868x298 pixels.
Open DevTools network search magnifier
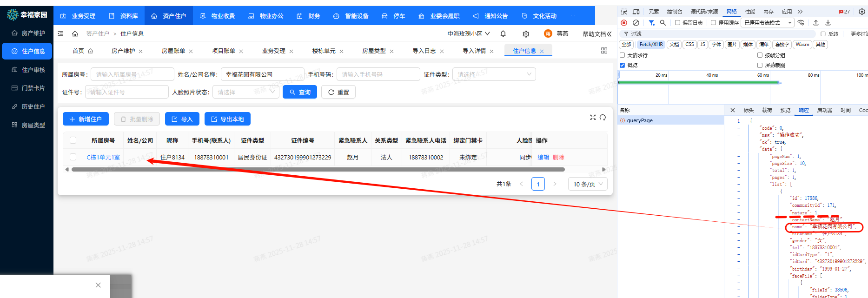click(x=663, y=23)
